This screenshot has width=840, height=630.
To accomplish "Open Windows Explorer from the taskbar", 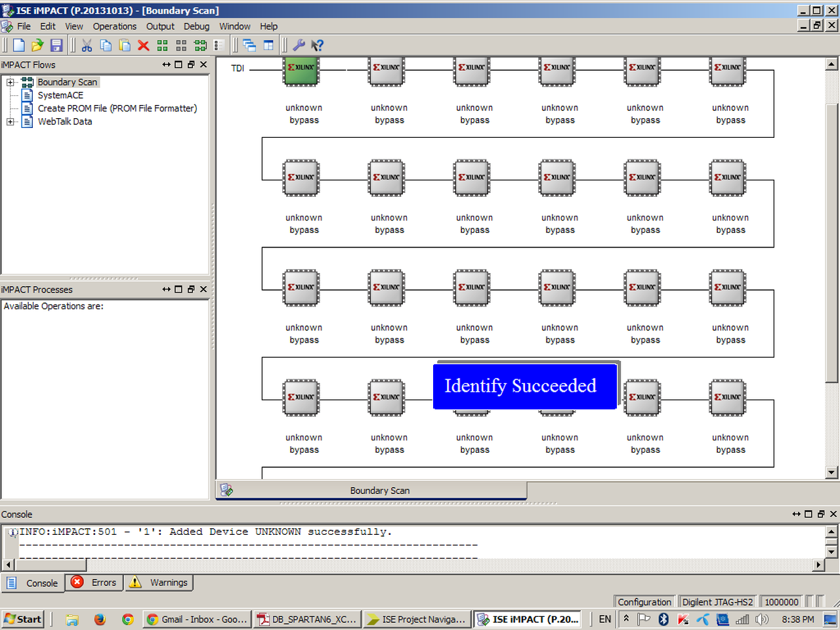I will pos(72,619).
